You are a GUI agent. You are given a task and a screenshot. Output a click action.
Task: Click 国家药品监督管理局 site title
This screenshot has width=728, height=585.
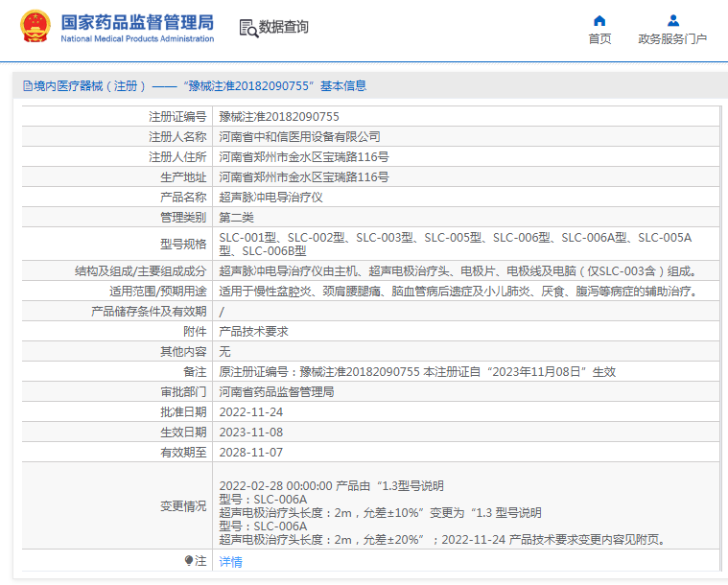[x=137, y=22]
